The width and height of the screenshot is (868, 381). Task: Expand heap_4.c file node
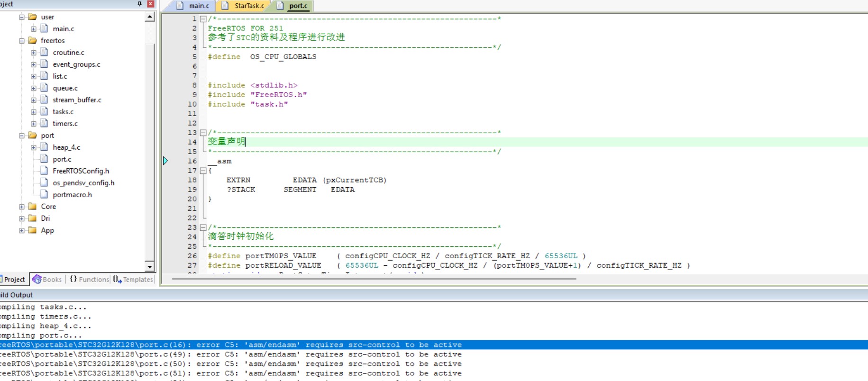[x=34, y=147]
